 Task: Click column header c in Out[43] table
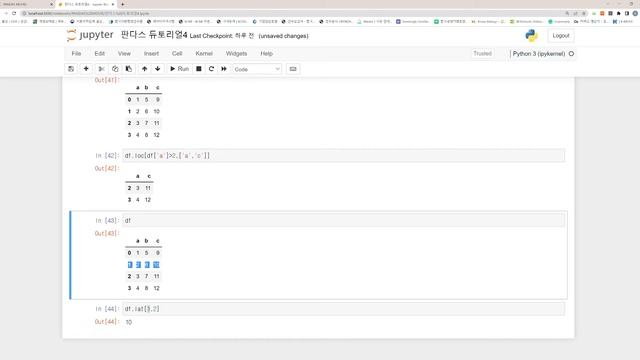click(158, 241)
